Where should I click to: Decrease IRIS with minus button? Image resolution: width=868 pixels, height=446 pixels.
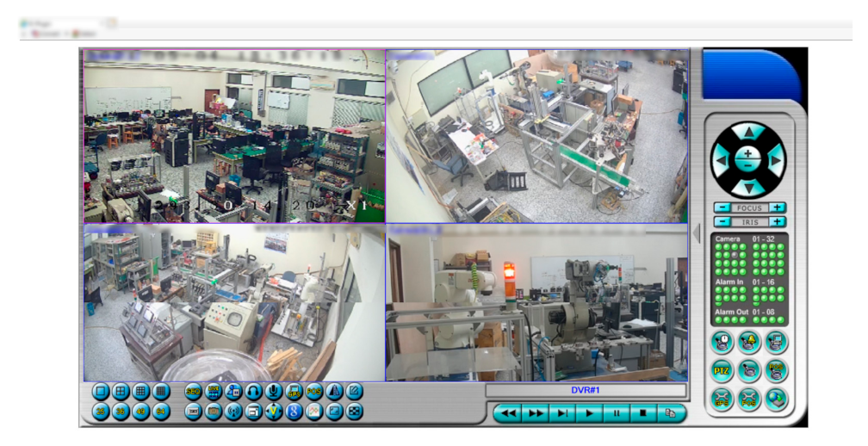point(722,222)
